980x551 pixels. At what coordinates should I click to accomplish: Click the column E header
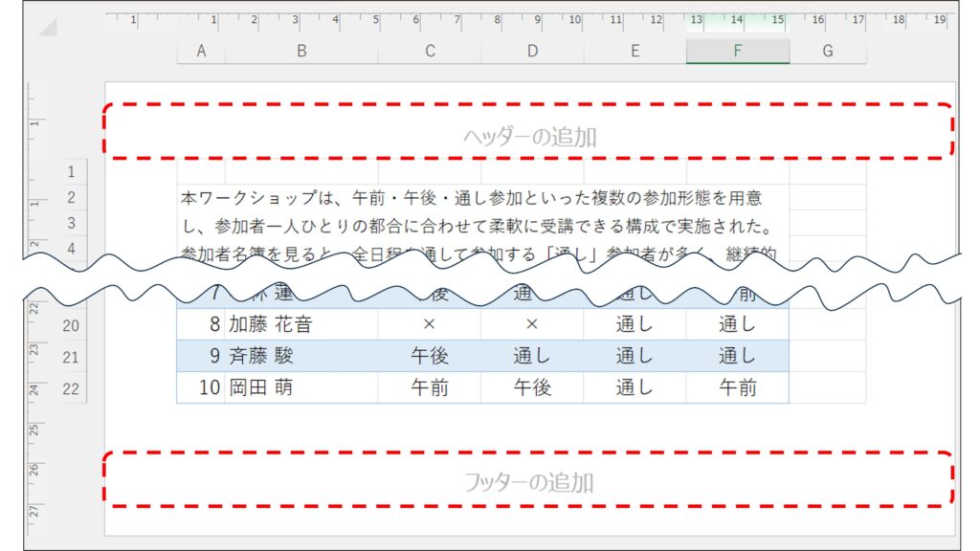pyautogui.click(x=635, y=52)
